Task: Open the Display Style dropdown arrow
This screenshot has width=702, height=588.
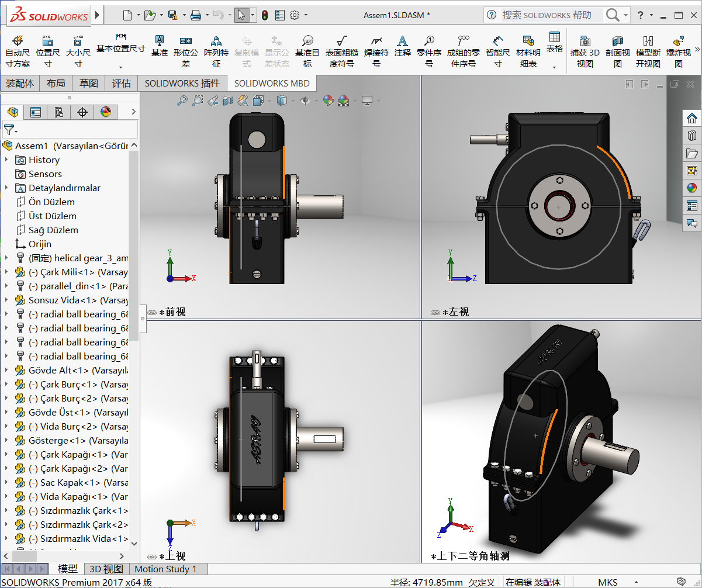Action: coord(293,101)
